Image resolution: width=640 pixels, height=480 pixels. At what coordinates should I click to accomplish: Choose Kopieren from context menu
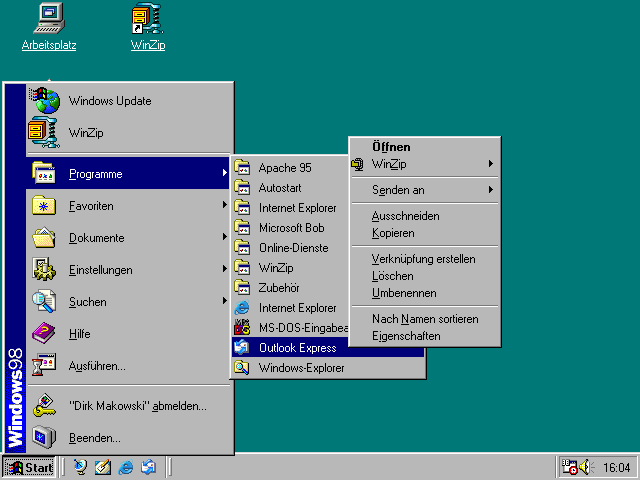[x=424, y=233]
